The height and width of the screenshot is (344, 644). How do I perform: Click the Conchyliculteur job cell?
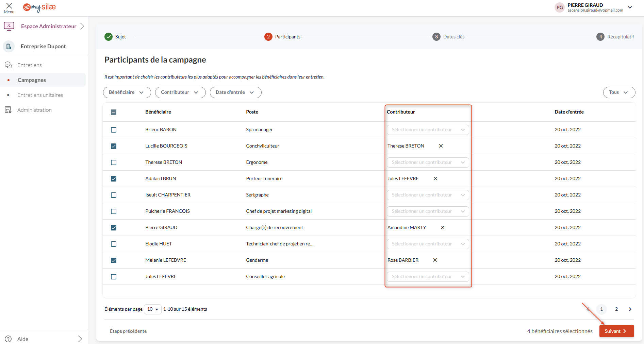[x=263, y=146]
